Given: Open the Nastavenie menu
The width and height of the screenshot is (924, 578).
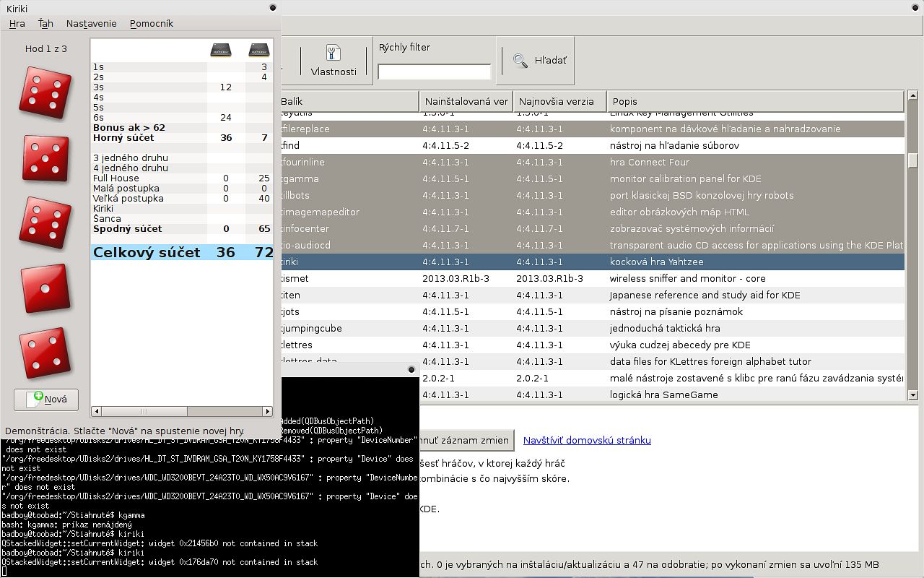Looking at the screenshot, I should click(x=91, y=24).
